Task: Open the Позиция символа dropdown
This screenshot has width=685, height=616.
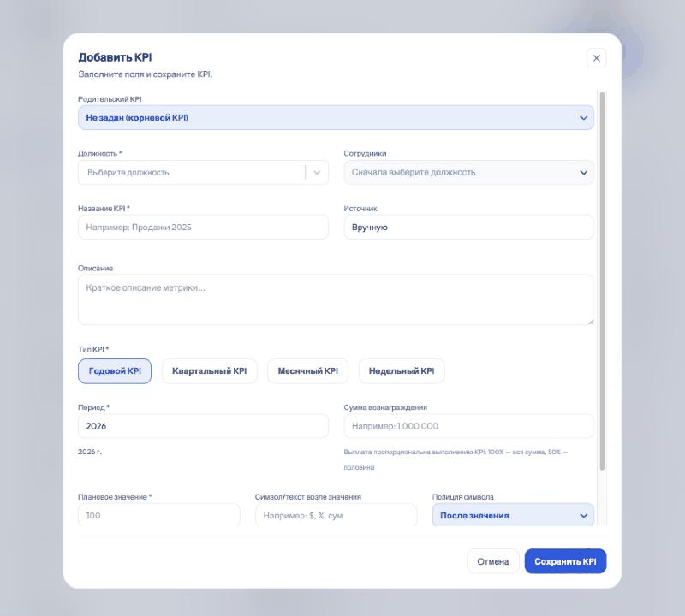Action: pos(513,515)
